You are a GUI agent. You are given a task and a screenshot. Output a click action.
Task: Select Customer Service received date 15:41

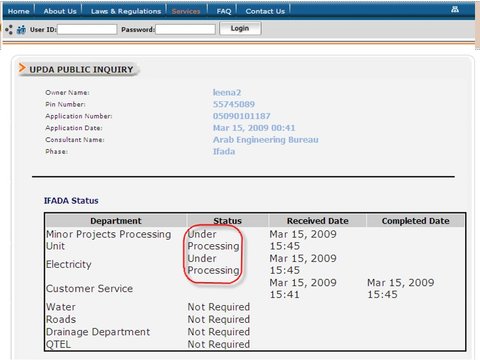pyautogui.click(x=303, y=288)
